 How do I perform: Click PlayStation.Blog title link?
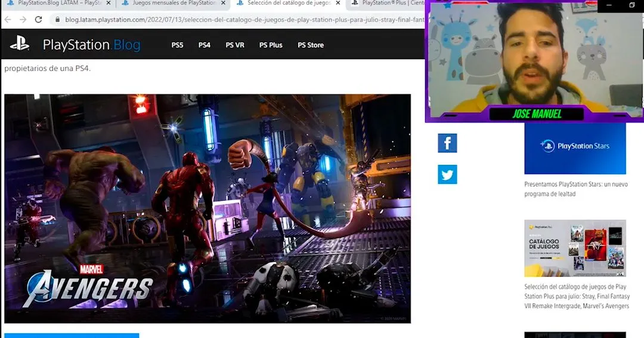[92, 44]
